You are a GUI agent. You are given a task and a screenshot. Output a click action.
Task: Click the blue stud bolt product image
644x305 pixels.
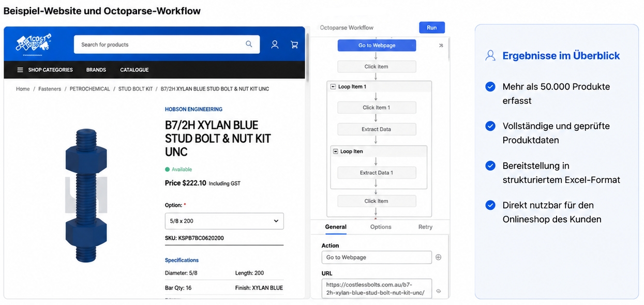pyautogui.click(x=86, y=194)
